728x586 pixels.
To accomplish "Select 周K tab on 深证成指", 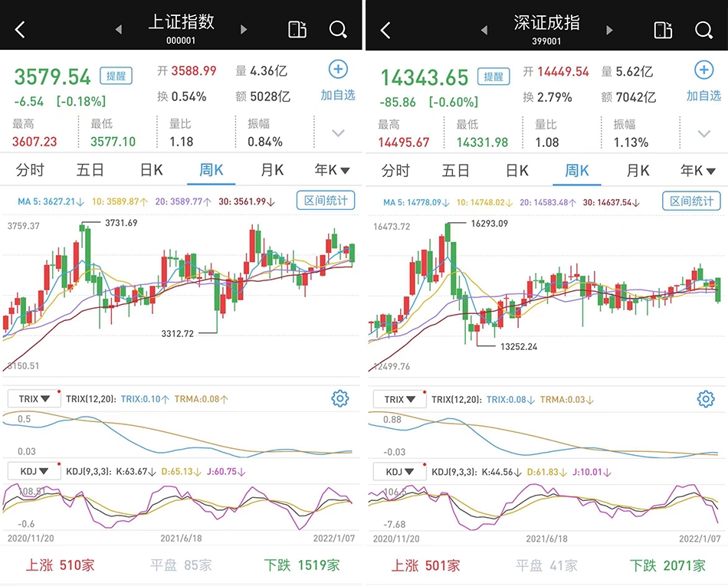I will pos(577,170).
